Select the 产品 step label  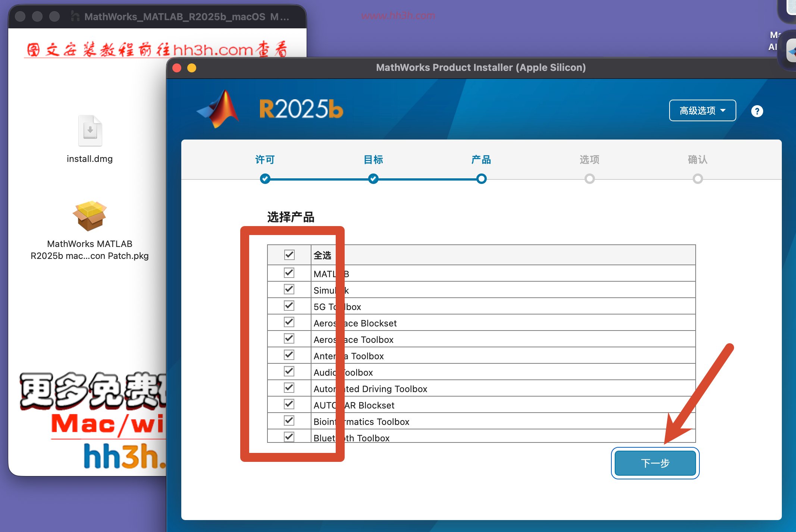(481, 160)
